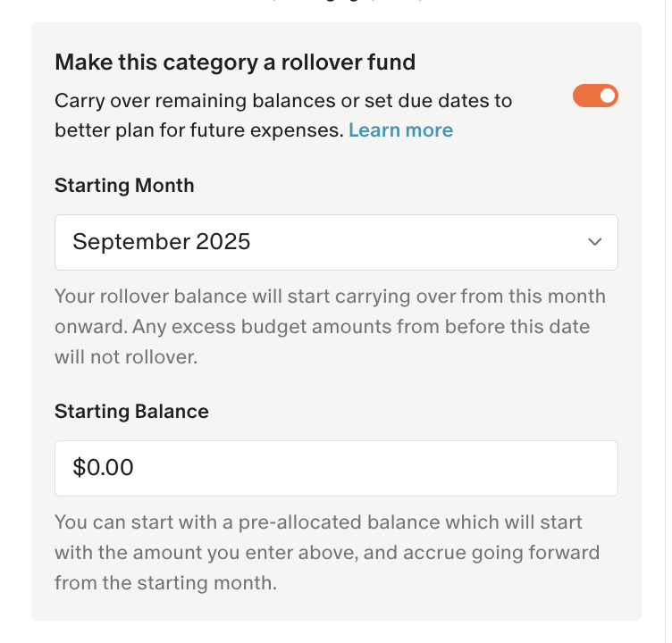Open the Learn more link

coord(400,130)
